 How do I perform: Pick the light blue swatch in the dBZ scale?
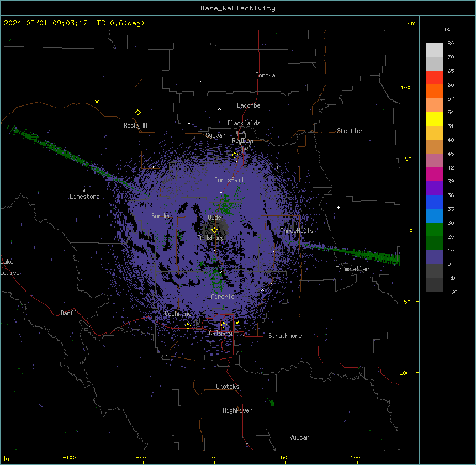pos(434,216)
